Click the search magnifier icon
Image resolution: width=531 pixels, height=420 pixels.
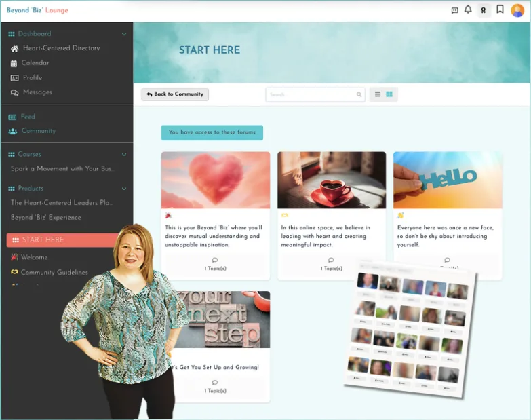pos(359,94)
